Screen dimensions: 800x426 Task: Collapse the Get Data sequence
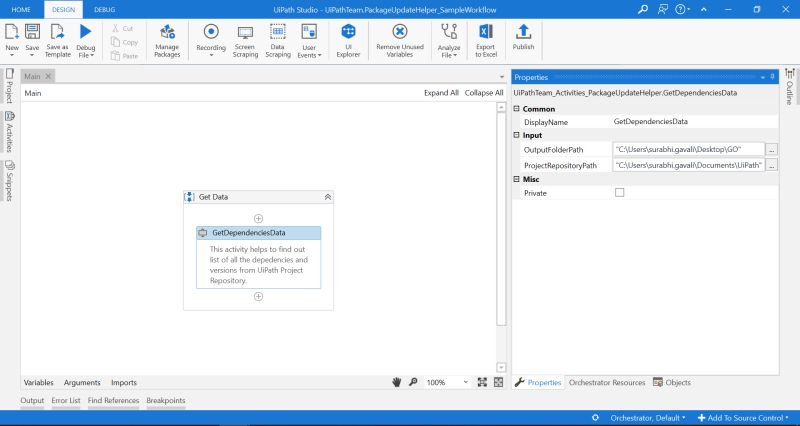tap(328, 197)
